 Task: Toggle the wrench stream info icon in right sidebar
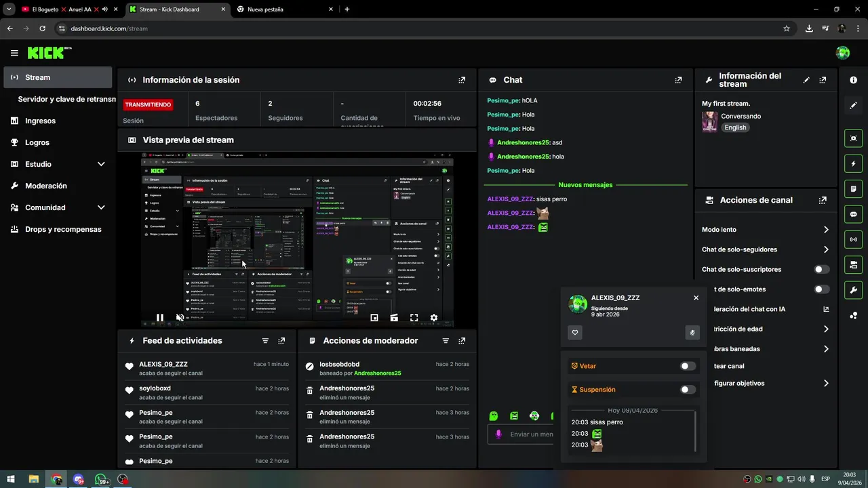853,290
